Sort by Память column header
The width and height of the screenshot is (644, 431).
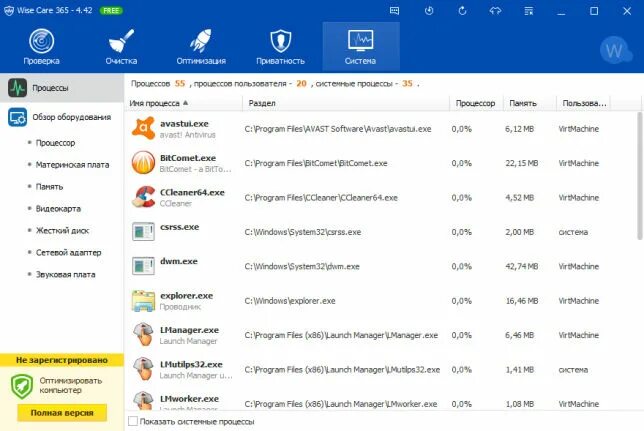(530, 103)
